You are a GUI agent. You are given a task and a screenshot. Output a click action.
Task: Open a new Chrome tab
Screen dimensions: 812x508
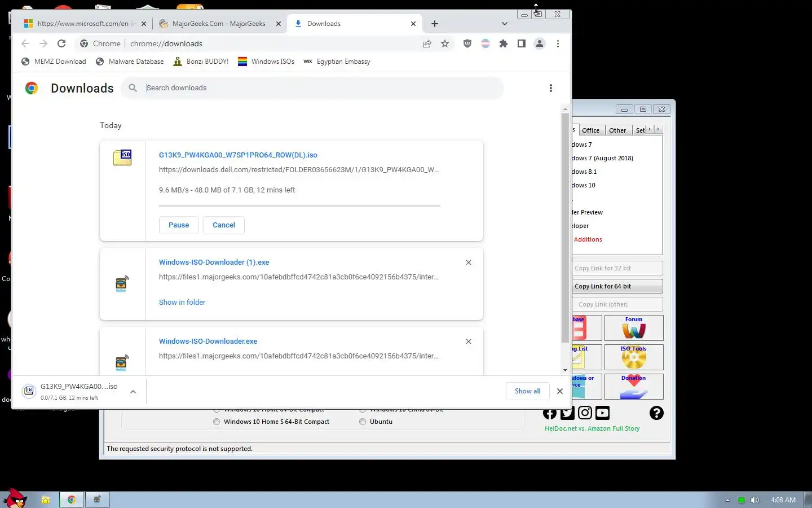(x=435, y=24)
